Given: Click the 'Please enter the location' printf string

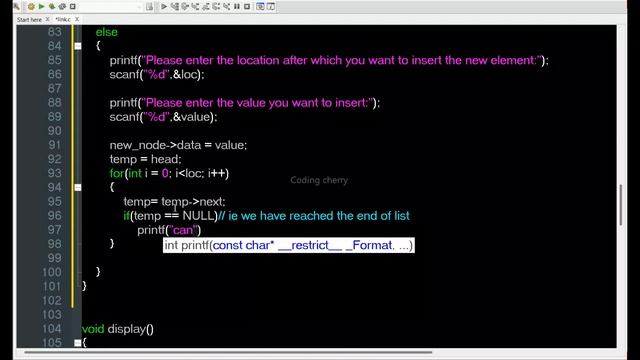Looking at the screenshot, I should [x=341, y=60].
